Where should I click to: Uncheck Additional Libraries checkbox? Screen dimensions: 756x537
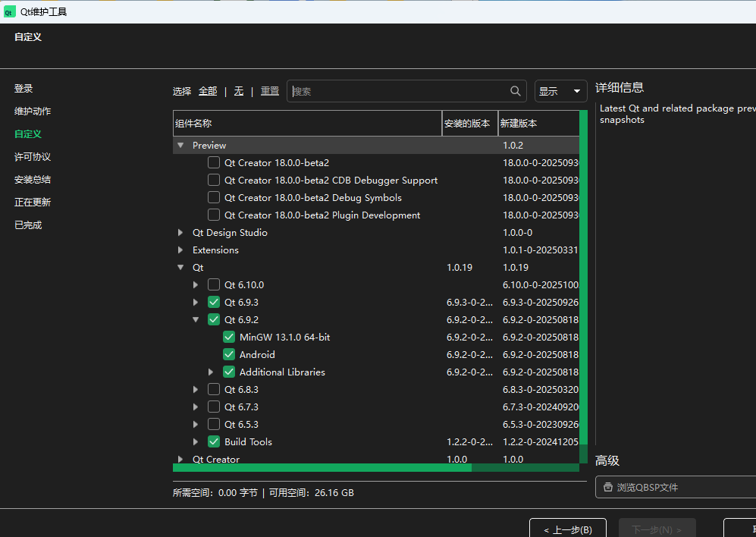pos(229,372)
